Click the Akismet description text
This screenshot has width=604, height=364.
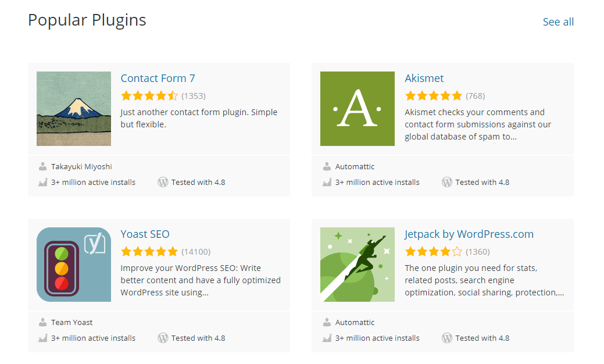[477, 124]
